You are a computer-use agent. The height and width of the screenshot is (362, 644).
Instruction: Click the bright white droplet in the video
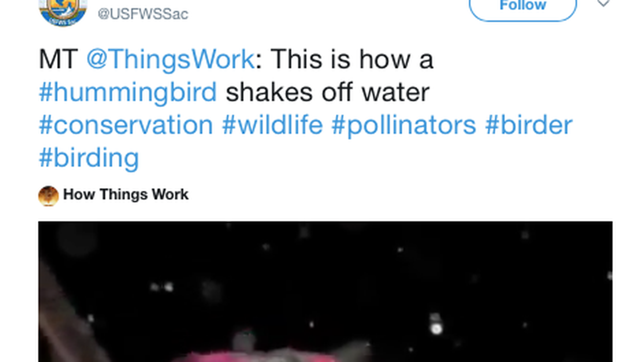point(436,328)
